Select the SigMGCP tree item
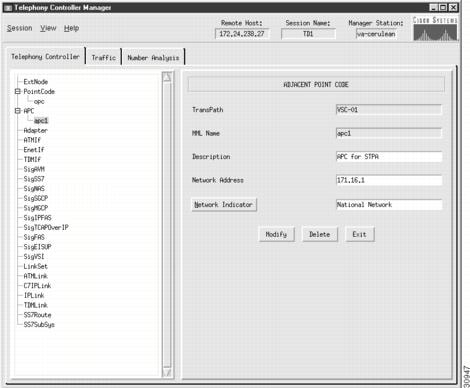 (36, 208)
